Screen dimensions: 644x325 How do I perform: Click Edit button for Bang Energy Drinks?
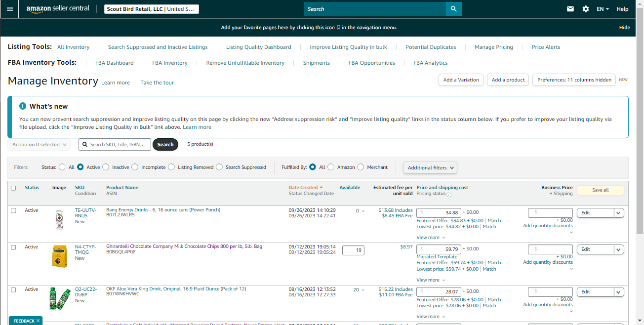(596, 213)
